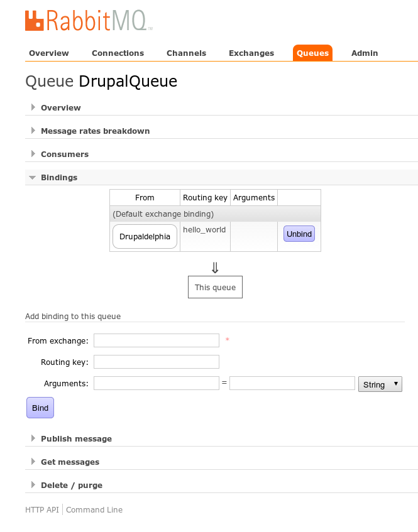This screenshot has width=418, height=532.
Task: Click the Routing key column header
Action: pyautogui.click(x=205, y=197)
